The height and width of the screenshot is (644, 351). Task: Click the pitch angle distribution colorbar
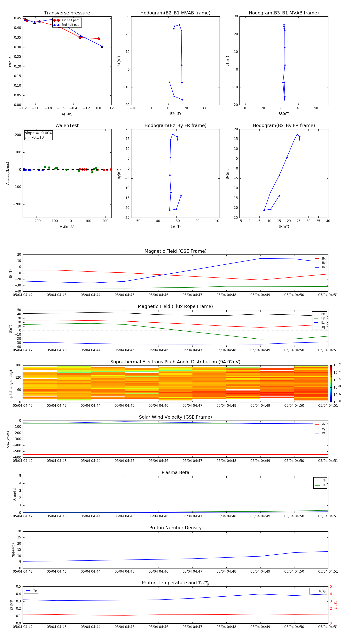tap(331, 383)
